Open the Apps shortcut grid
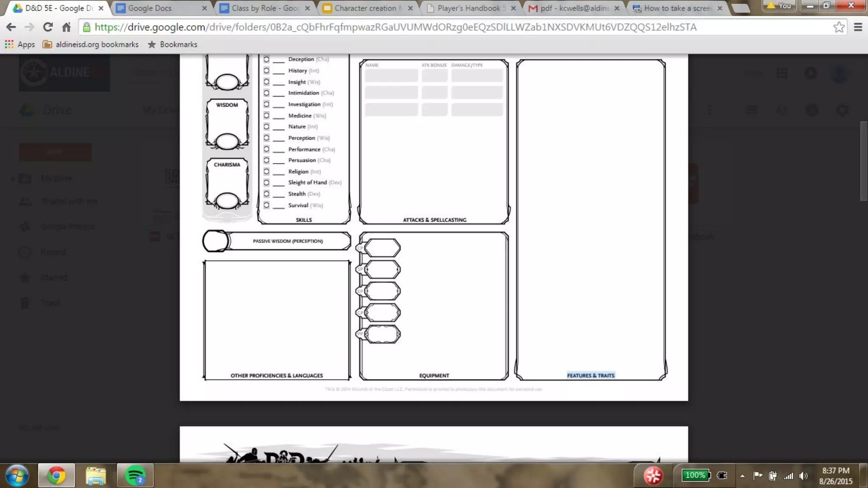Viewport: 868px width, 488px height. (x=19, y=44)
